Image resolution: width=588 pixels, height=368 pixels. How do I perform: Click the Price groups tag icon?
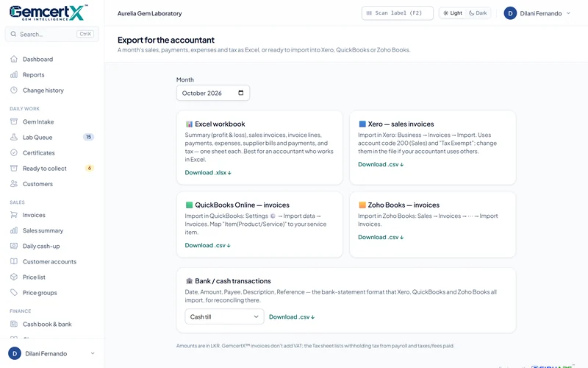coord(14,292)
